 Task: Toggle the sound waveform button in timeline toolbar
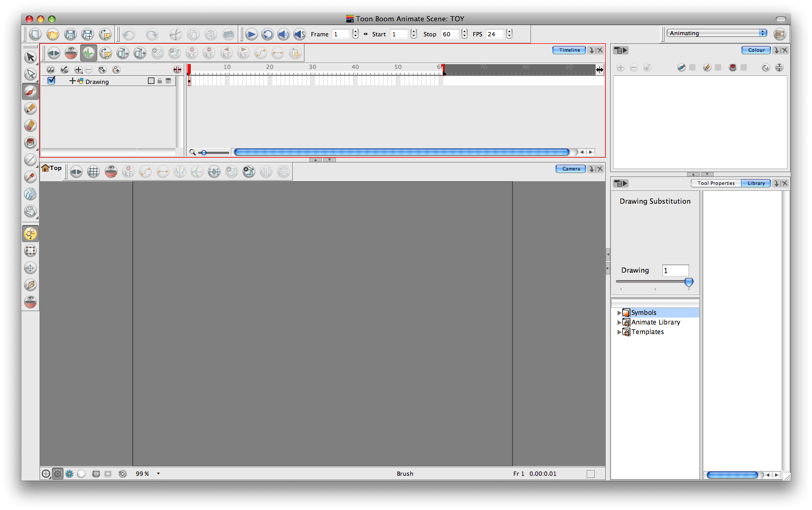(x=89, y=53)
